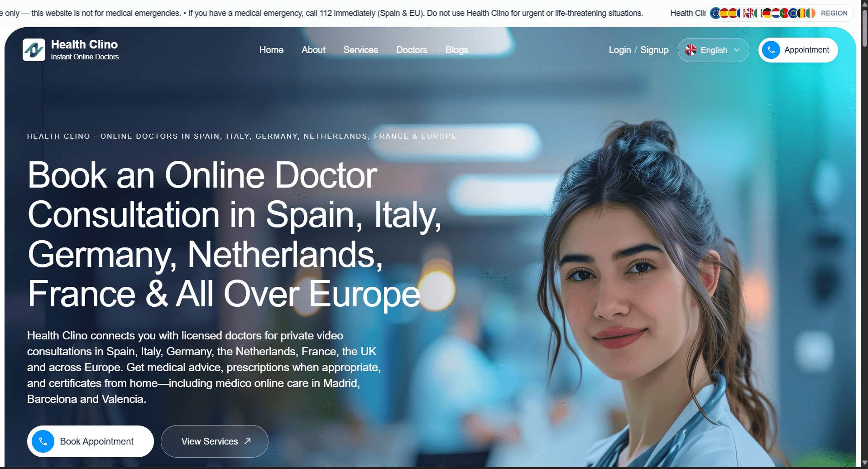Image resolution: width=868 pixels, height=469 pixels.
Task: Click the Login link
Action: tap(619, 50)
